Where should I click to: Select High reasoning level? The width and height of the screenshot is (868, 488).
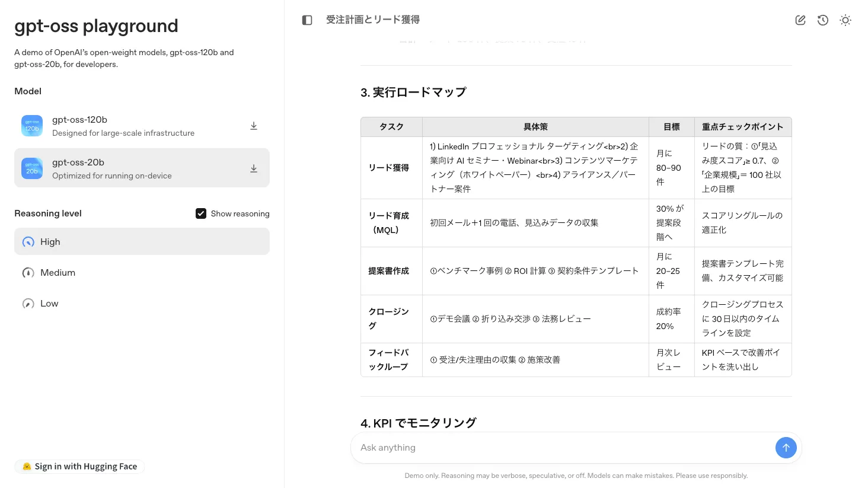[142, 242]
